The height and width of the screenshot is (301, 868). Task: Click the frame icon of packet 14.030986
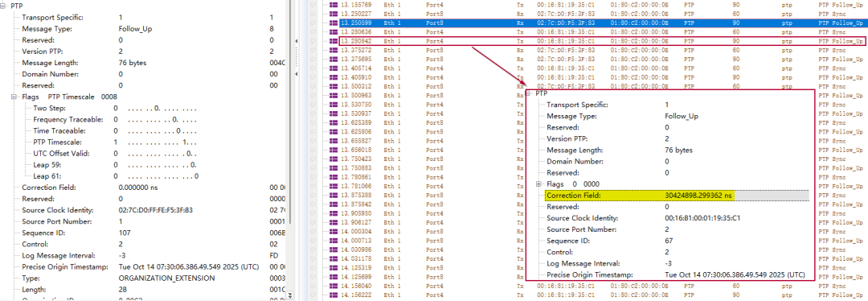click(334, 249)
